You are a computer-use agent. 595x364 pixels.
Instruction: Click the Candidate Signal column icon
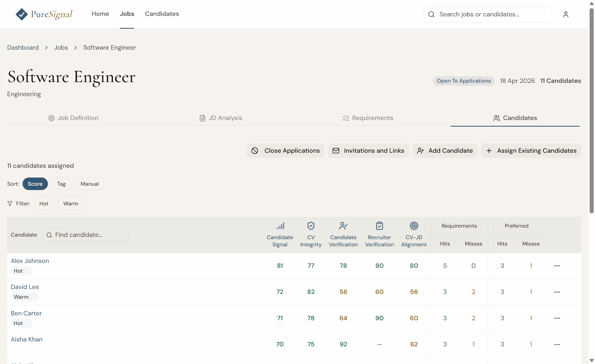point(280,226)
